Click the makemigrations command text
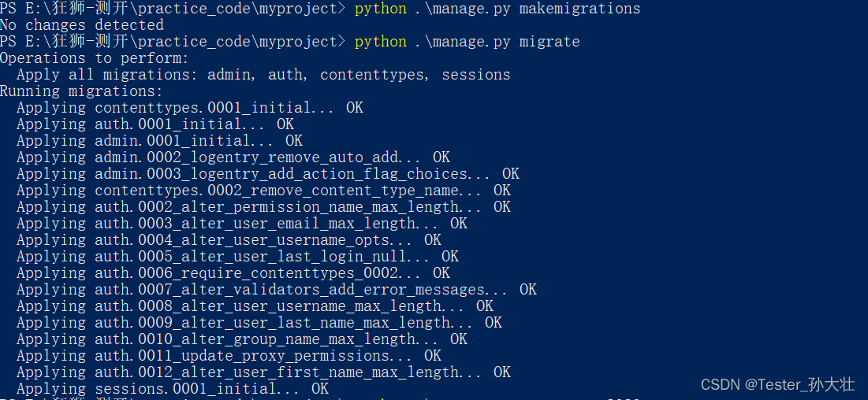868x400 pixels. (x=497, y=9)
